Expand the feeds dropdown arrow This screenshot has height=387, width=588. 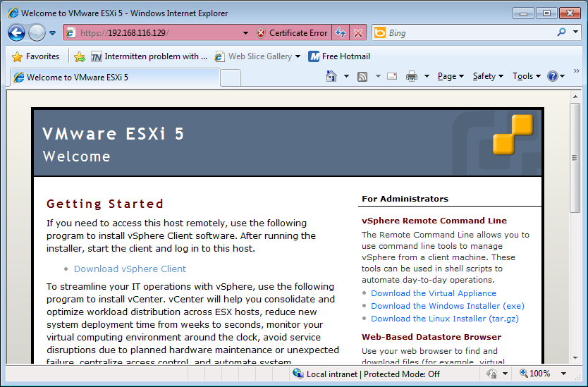[378, 77]
